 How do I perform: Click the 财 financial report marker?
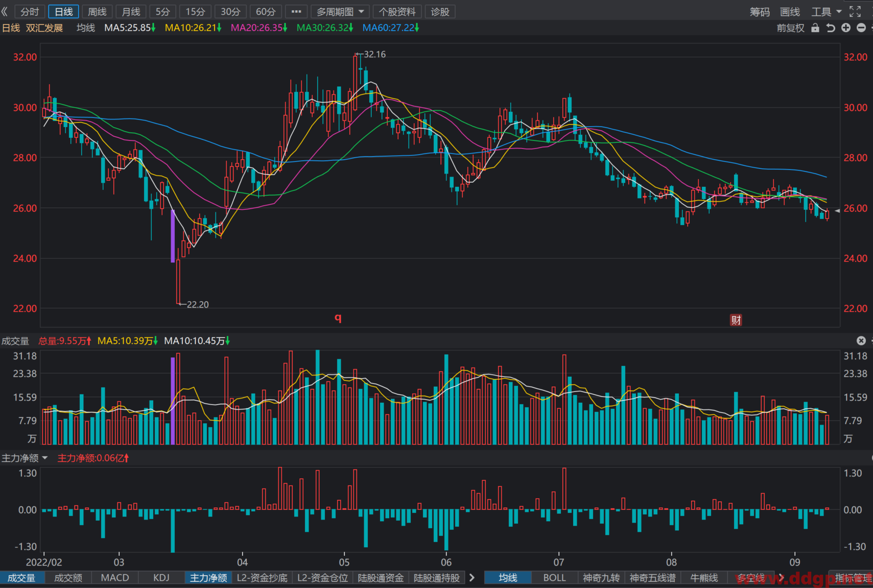click(x=736, y=320)
